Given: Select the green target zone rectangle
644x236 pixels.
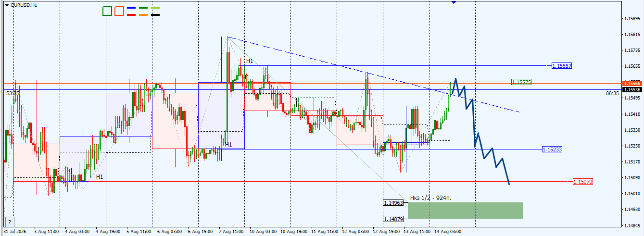Looking at the screenshot, I should [x=465, y=211].
